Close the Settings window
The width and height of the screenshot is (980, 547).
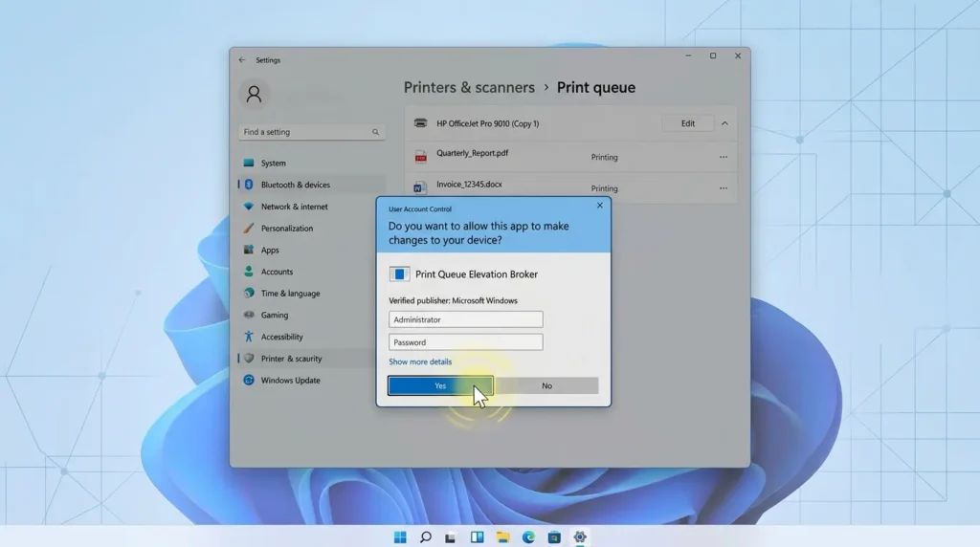tap(738, 55)
